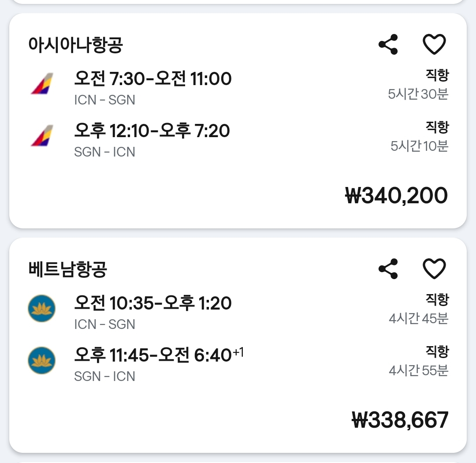Choose the 오후 11:45-오전 6:40 return flight
The height and width of the screenshot is (463, 476).
153,355
